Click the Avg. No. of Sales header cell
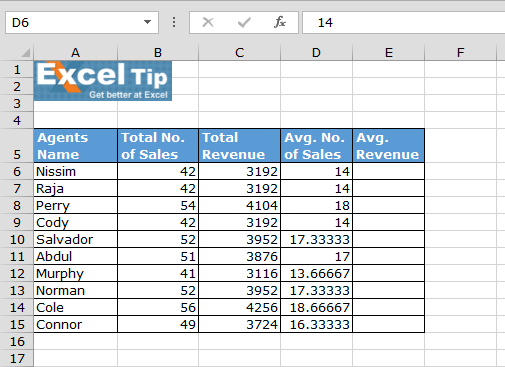 [317, 146]
